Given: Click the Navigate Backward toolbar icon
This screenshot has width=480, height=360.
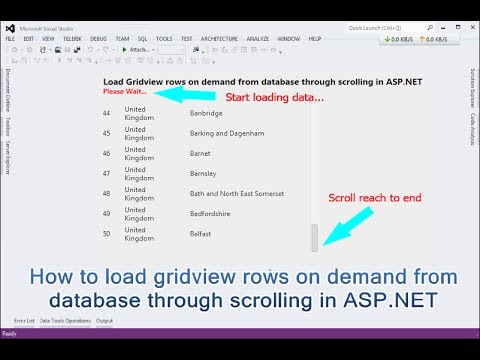Looking at the screenshot, I should (x=15, y=50).
